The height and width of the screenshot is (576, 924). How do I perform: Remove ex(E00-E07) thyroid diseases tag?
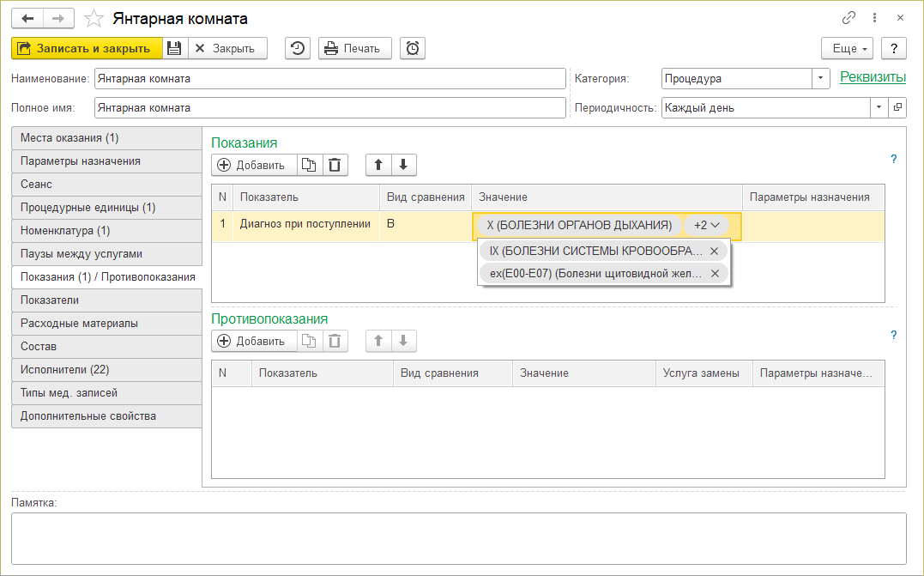point(714,274)
